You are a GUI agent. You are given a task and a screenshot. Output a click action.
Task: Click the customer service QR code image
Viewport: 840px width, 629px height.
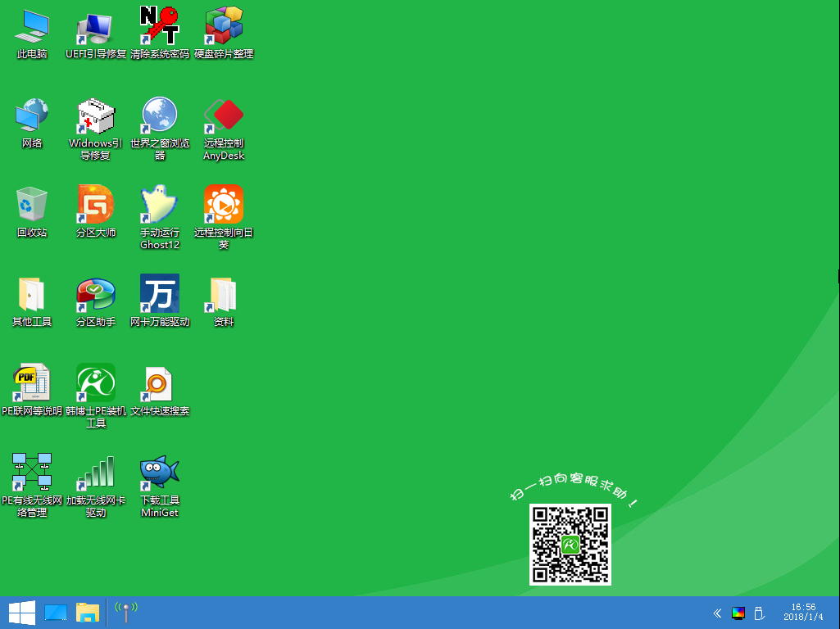570,545
